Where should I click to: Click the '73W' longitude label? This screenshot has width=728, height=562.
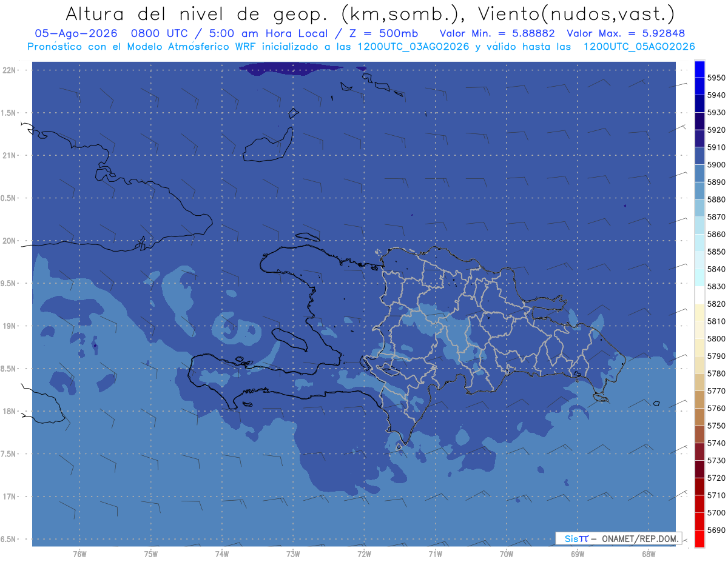click(x=292, y=554)
